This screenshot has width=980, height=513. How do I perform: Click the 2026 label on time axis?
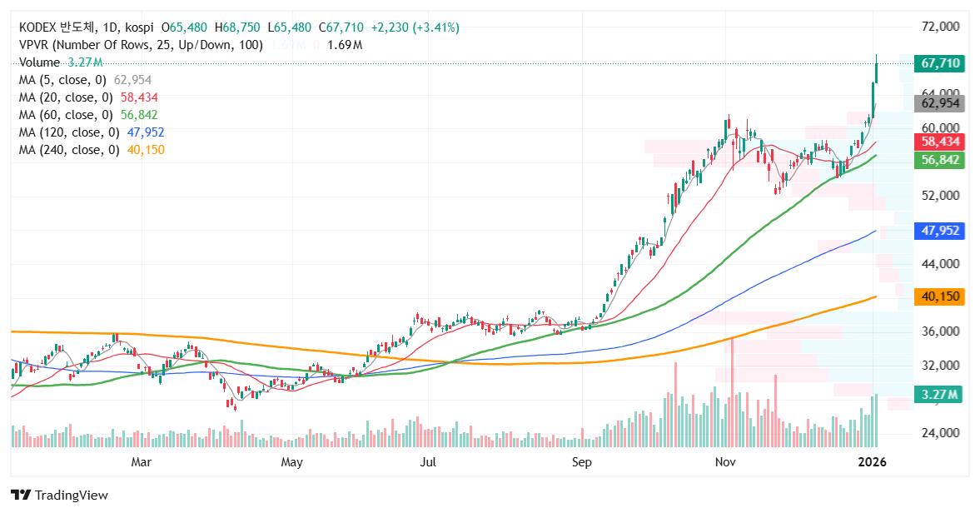coord(872,462)
